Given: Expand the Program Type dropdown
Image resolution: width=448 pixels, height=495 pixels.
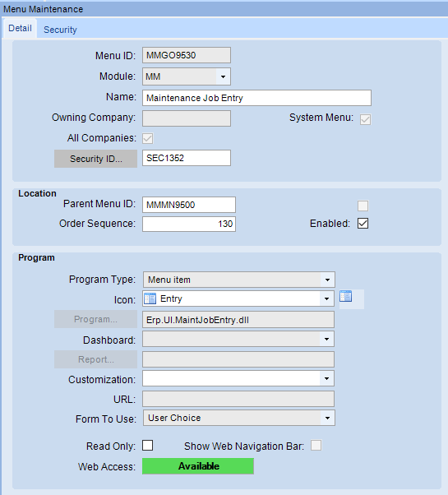Looking at the screenshot, I should tap(327, 280).
